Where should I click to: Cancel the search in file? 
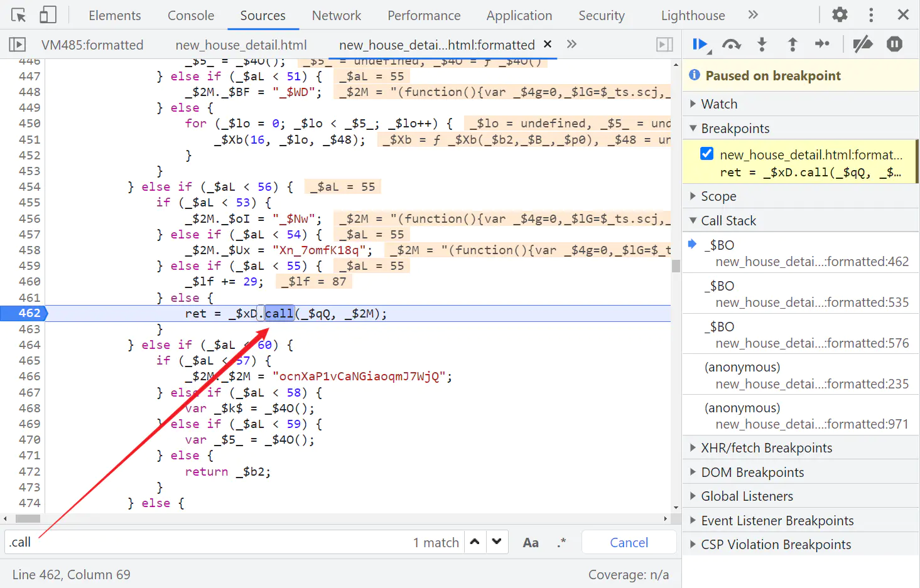click(629, 543)
